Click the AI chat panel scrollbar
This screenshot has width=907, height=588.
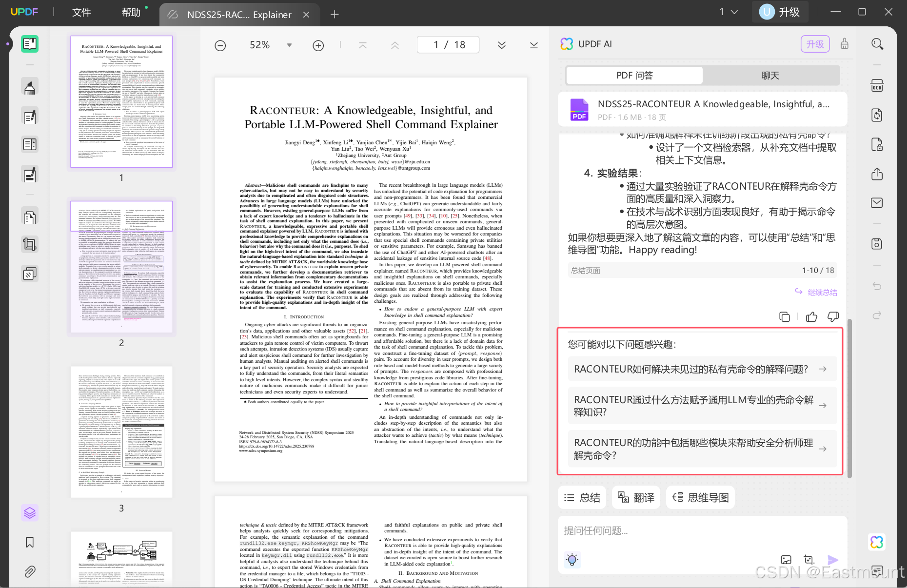[850, 398]
